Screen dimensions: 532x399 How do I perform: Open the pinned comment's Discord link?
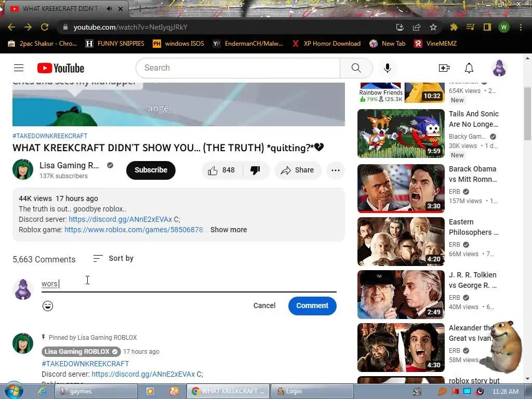tap(143, 374)
